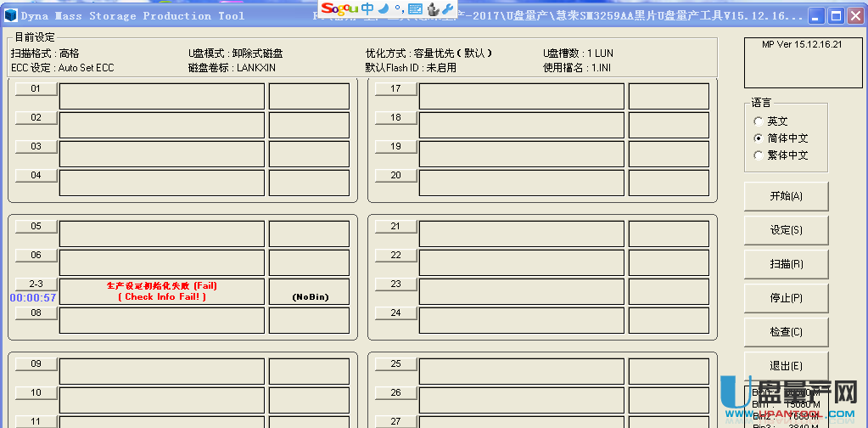
Task: Click the Dyna app icon in title bar
Action: tap(11, 16)
